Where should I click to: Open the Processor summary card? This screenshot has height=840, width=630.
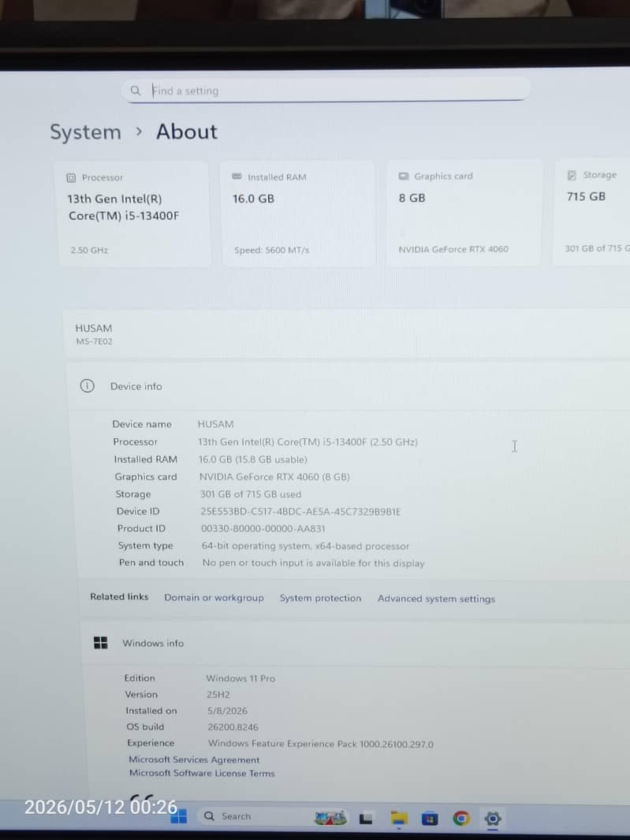pyautogui.click(x=133, y=214)
